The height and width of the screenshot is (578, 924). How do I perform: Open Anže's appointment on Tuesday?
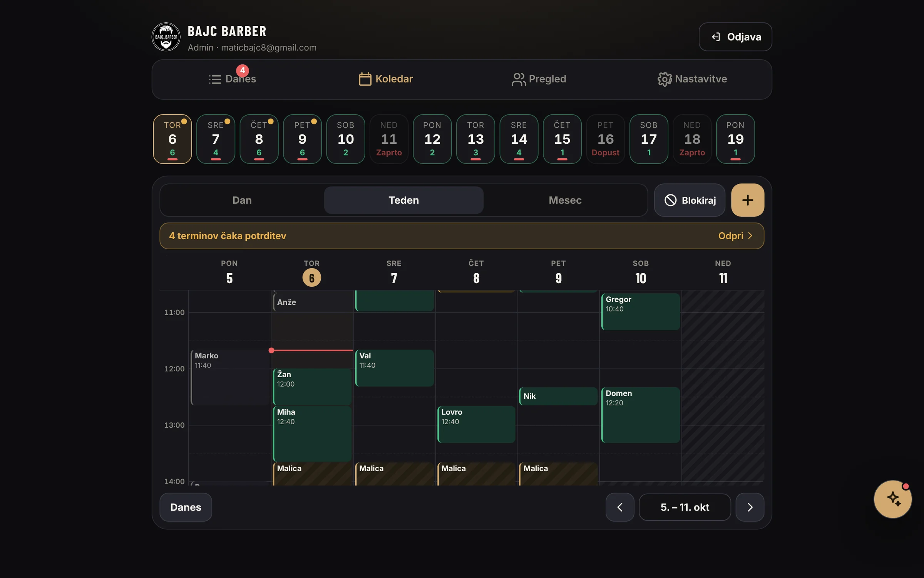click(x=312, y=302)
